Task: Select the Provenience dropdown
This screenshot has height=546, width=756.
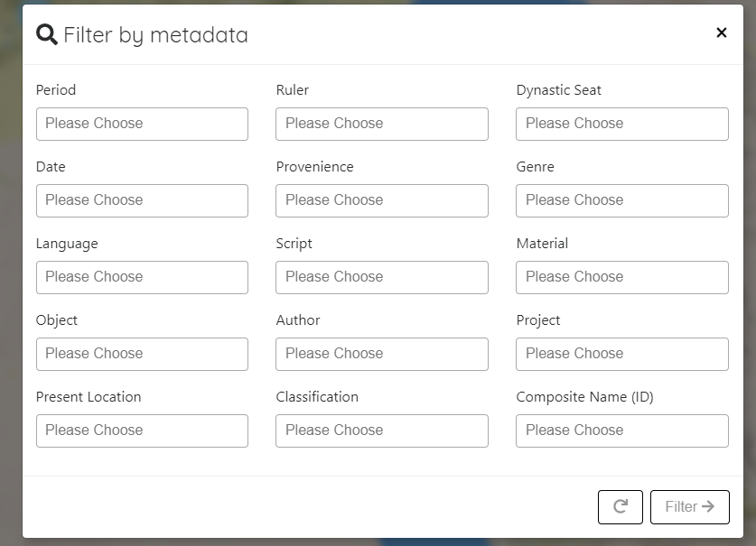Action: 381,200
